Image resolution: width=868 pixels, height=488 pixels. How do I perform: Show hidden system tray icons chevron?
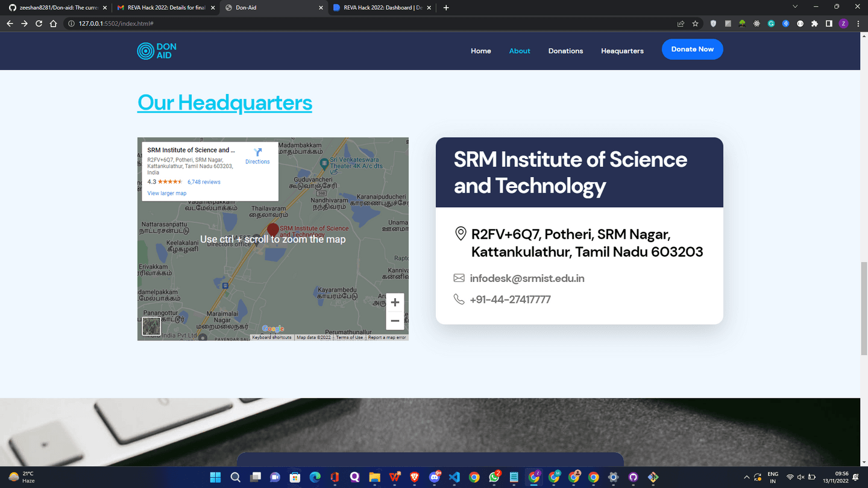point(746,477)
